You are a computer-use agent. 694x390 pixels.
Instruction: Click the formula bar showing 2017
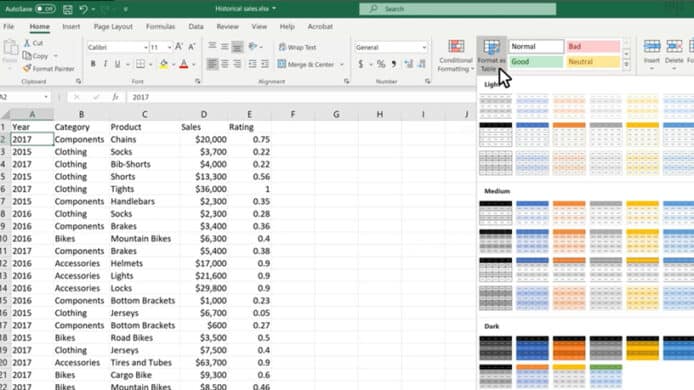[301, 97]
